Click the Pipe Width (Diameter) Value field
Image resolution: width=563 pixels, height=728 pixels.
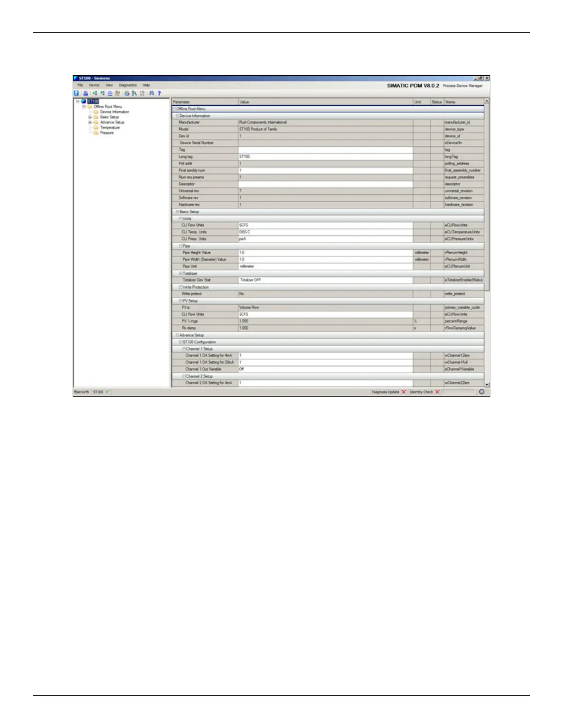325,260
